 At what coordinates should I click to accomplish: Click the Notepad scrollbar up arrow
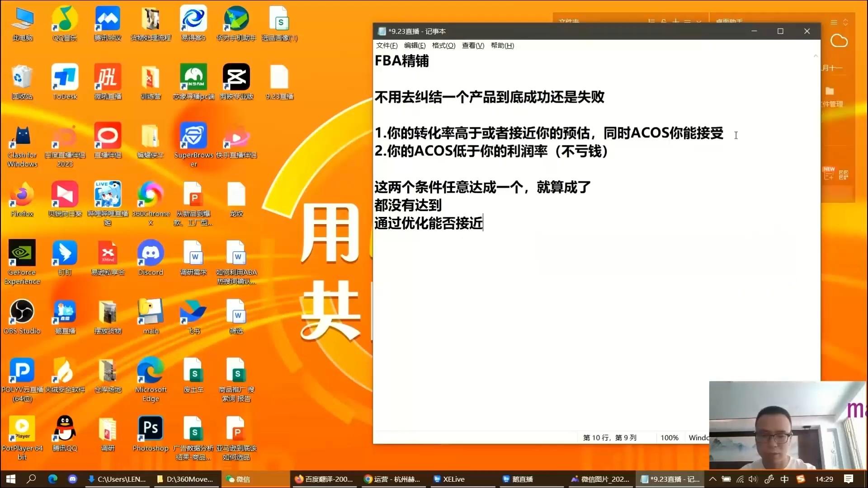point(816,56)
